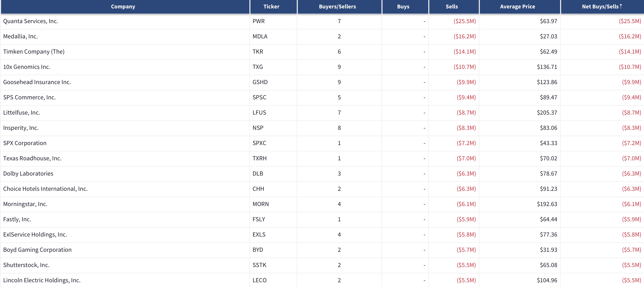The width and height of the screenshot is (644, 287).
Task: Click the $123.86 average price value
Action: coord(547,82)
